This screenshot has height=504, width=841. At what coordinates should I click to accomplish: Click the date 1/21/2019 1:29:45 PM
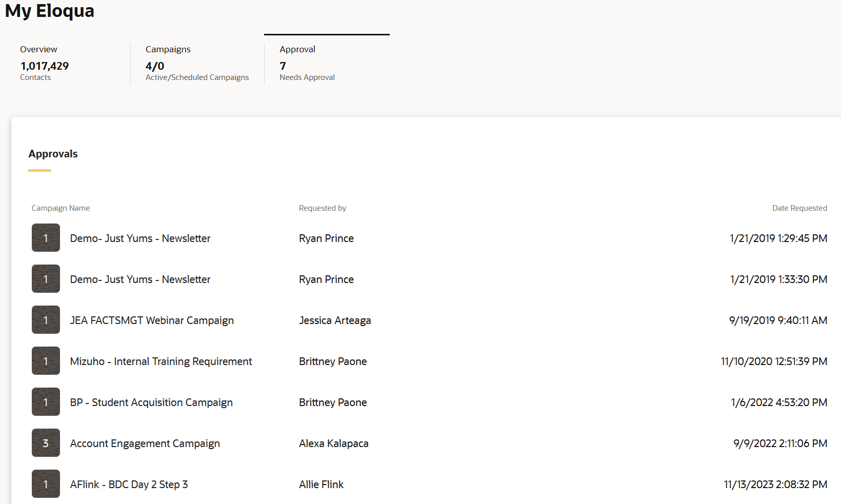pos(778,238)
